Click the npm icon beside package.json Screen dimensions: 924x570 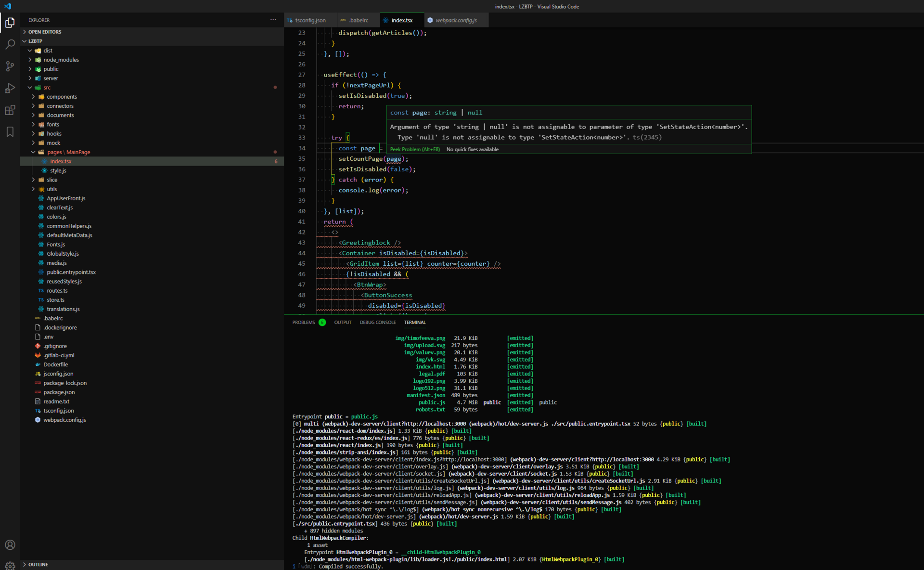pos(38,392)
